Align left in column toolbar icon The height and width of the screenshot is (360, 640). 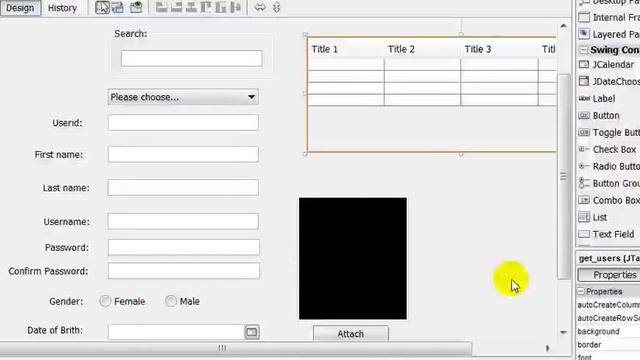pyautogui.click(x=162, y=7)
